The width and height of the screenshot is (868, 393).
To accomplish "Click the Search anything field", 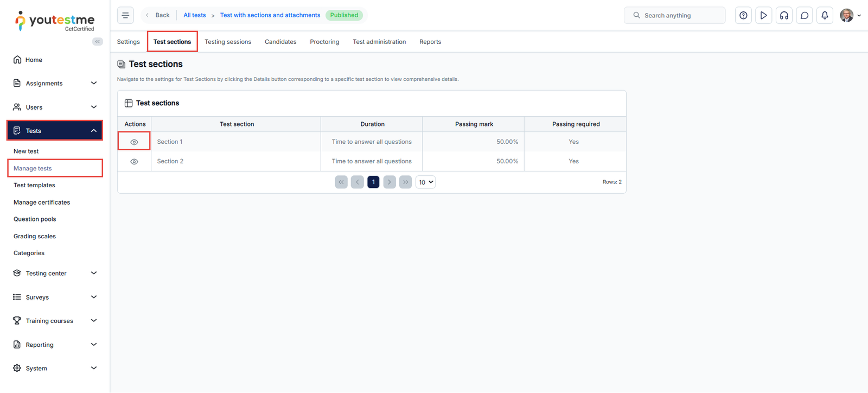I will click(674, 15).
